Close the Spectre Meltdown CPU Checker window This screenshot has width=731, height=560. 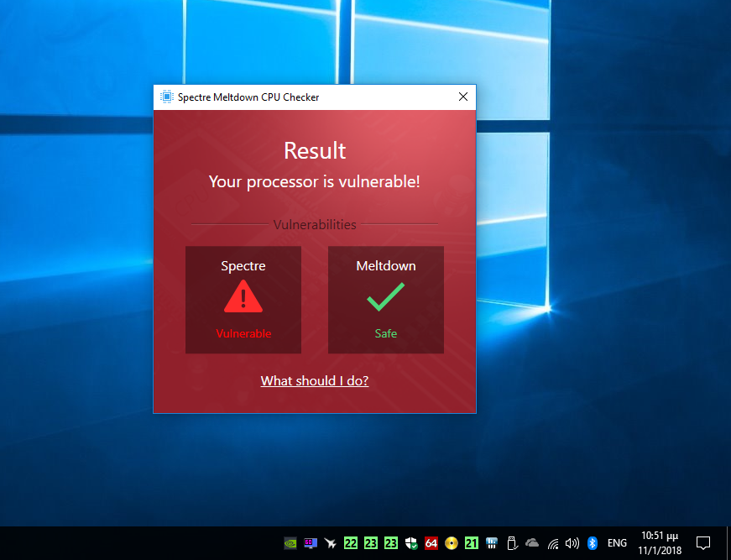tap(463, 97)
